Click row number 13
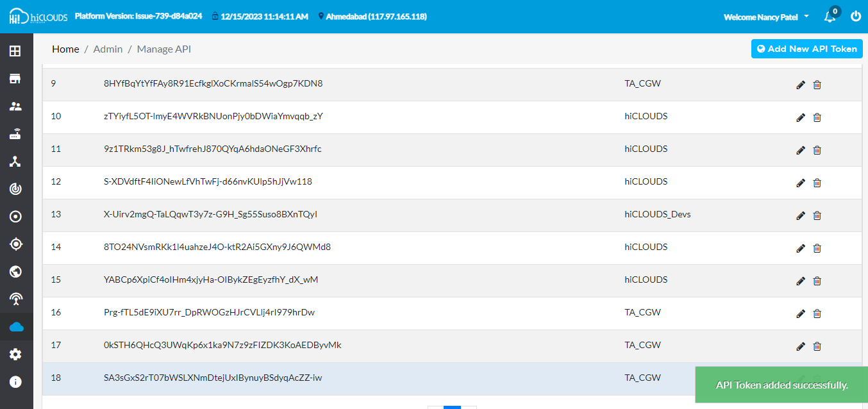 56,214
